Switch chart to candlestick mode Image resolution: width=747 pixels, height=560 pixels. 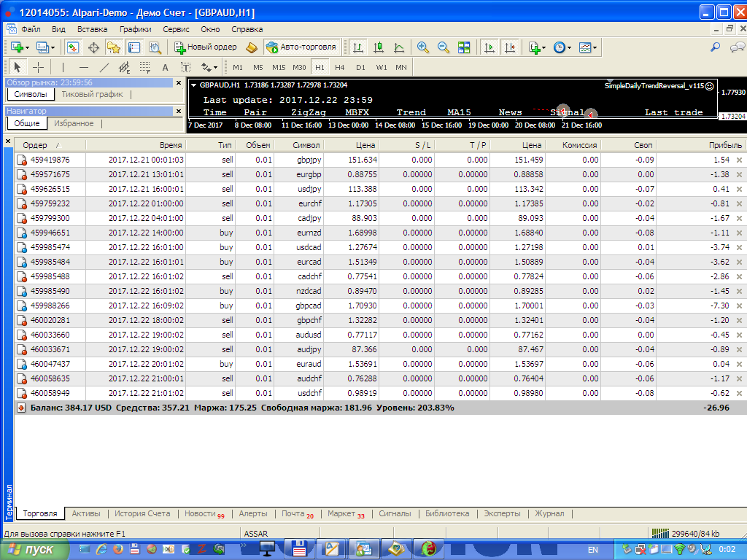(x=379, y=47)
